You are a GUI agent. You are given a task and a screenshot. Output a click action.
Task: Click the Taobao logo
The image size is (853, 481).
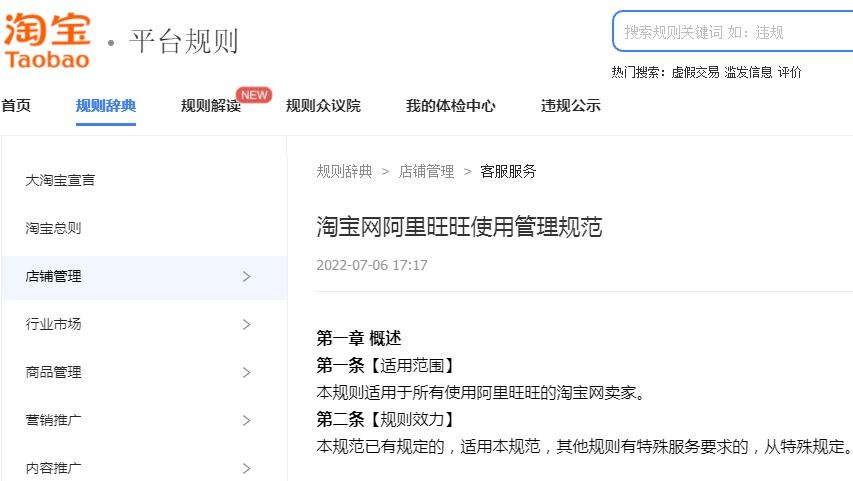point(47,40)
